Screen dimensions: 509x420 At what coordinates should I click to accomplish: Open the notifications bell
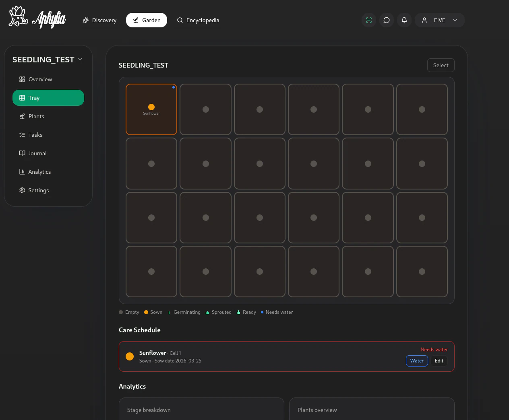404,20
